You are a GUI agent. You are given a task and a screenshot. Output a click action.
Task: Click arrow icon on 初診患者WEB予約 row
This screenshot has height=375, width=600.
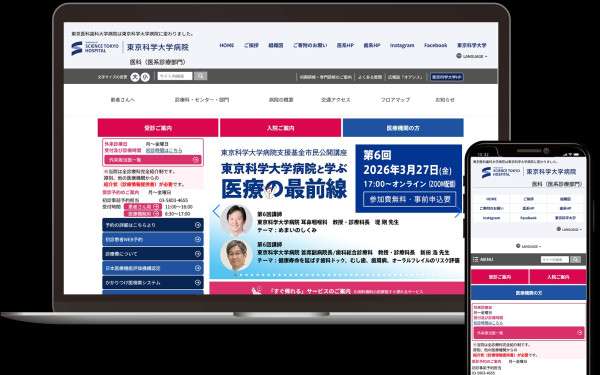point(198,239)
